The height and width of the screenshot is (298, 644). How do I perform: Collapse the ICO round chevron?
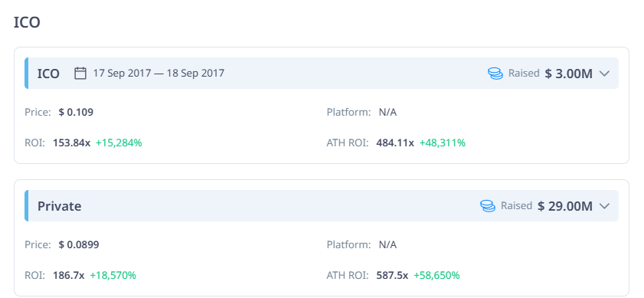point(604,74)
